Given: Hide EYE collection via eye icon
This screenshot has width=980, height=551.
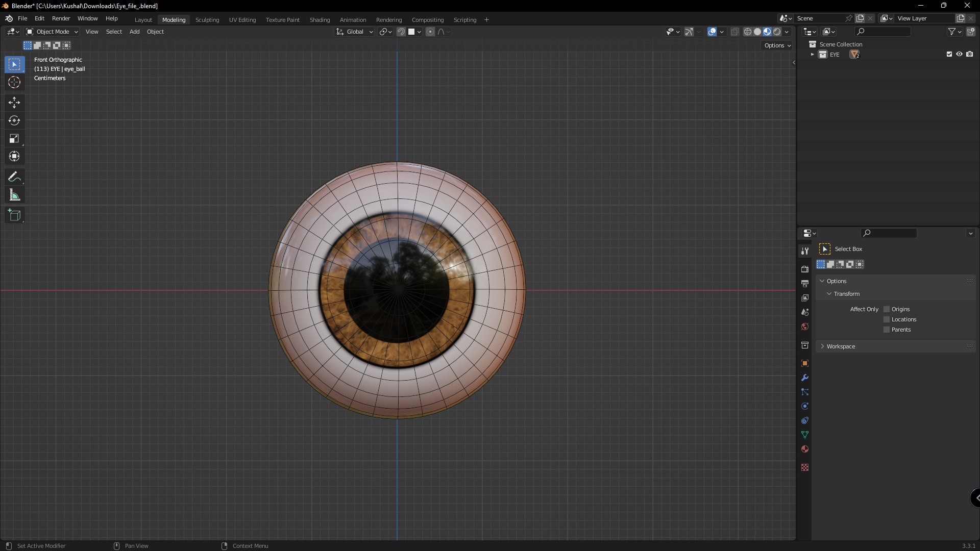Looking at the screenshot, I should click(x=960, y=54).
